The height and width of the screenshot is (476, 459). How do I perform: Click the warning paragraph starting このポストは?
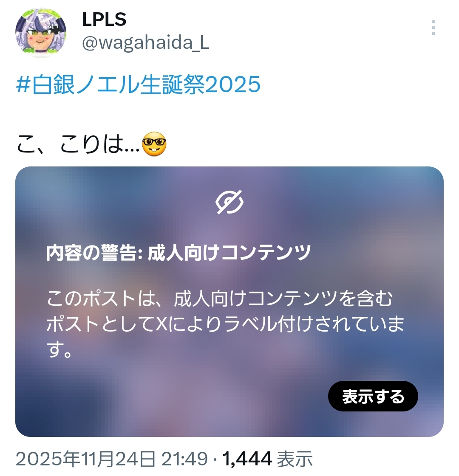[225, 324]
